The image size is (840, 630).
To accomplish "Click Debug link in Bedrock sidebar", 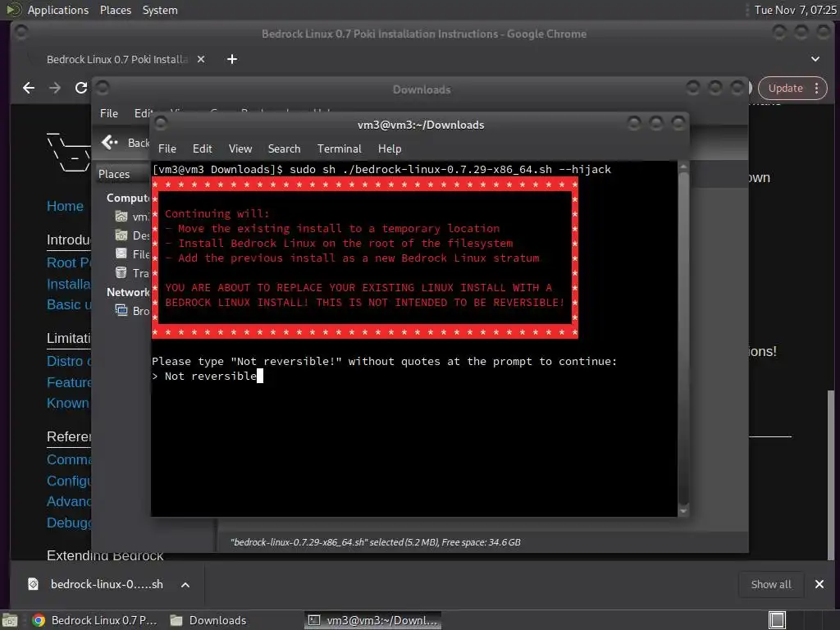I will click(69, 523).
